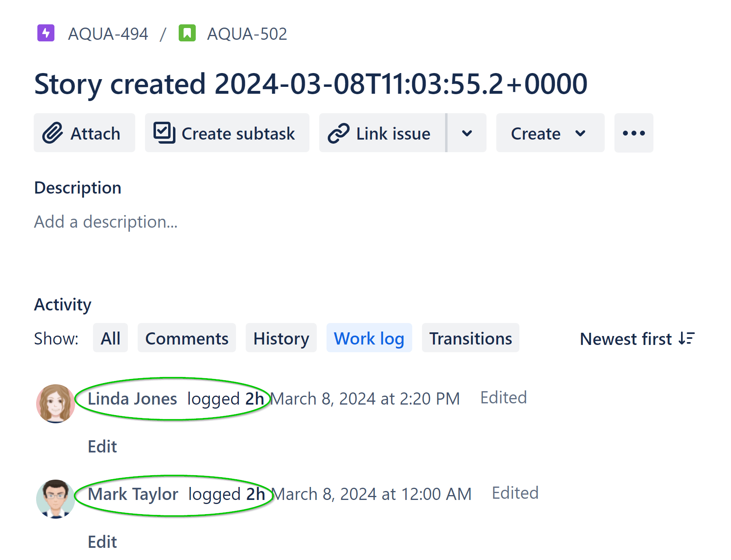Click the Create subtask icon
731x560 pixels.
[x=164, y=133]
